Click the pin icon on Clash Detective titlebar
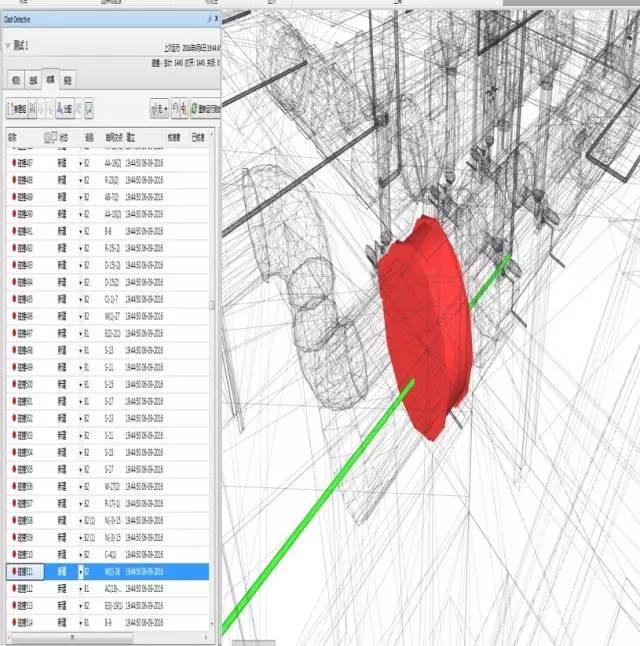 point(209,19)
